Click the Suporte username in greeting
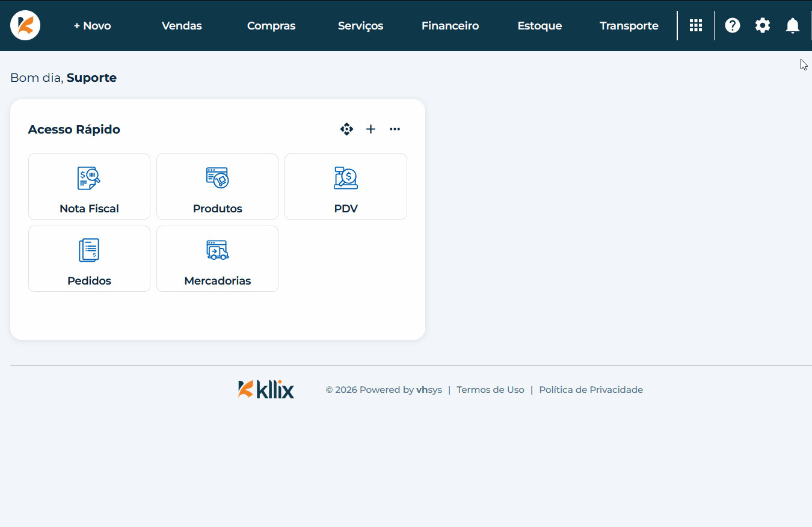This screenshot has width=812, height=527. coord(91,78)
